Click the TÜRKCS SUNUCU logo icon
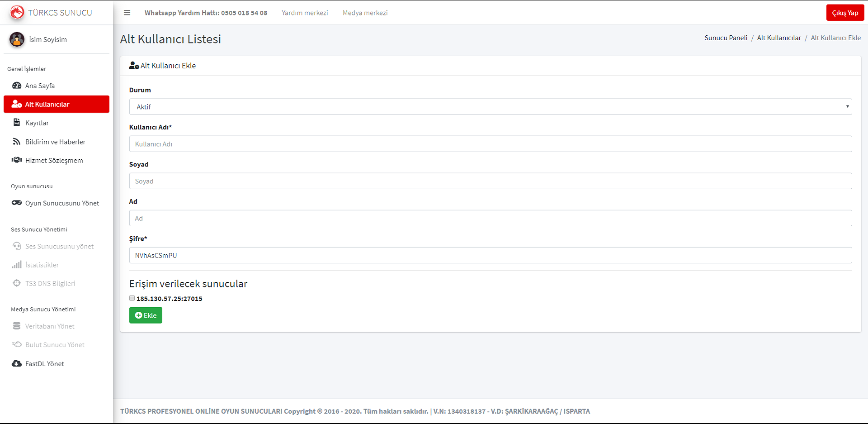Image resolution: width=868 pixels, height=424 pixels. (17, 12)
